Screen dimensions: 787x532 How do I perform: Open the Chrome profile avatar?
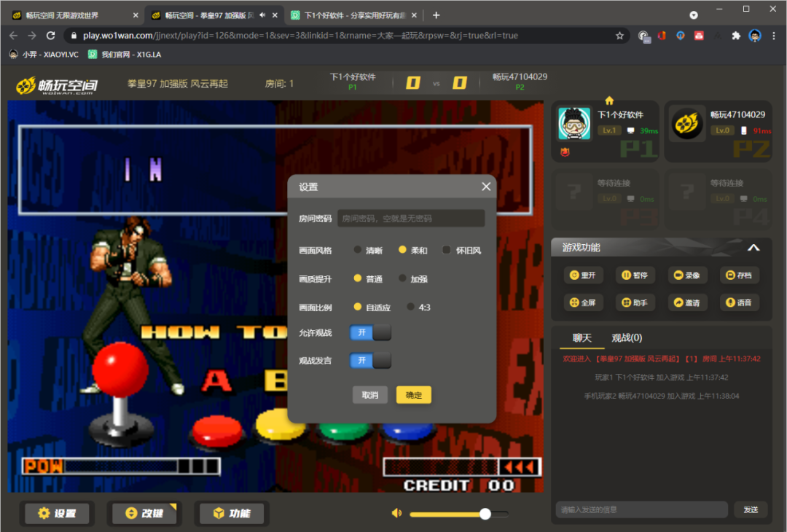pyautogui.click(x=755, y=36)
